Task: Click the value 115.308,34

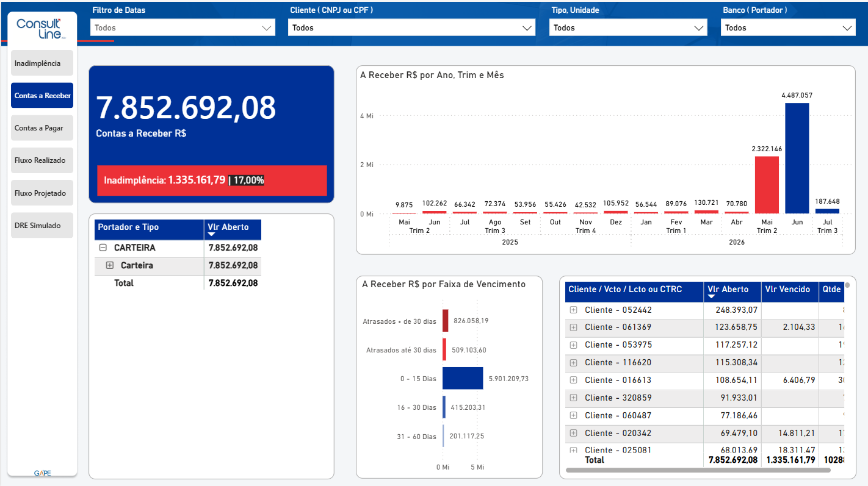Action: 736,363
